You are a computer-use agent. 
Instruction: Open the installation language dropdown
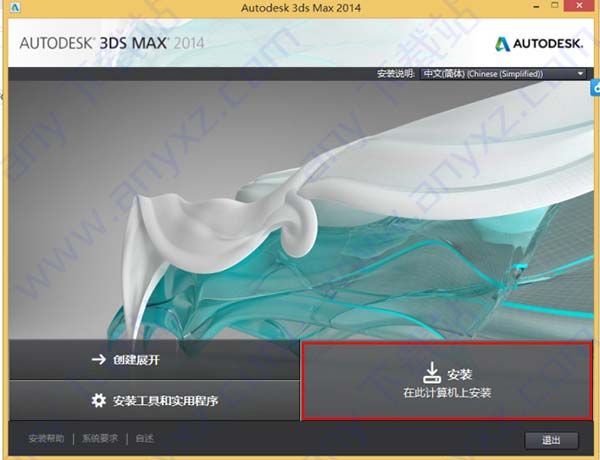[x=503, y=73]
